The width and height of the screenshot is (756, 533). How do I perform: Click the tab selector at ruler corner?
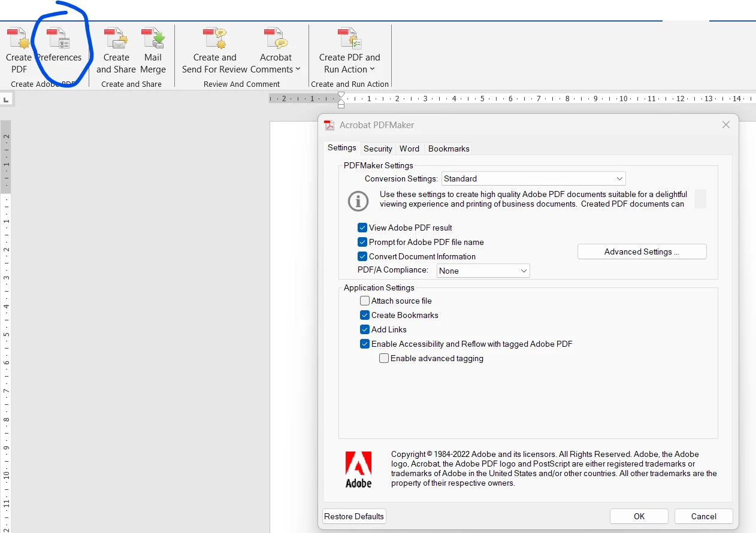click(x=5, y=99)
